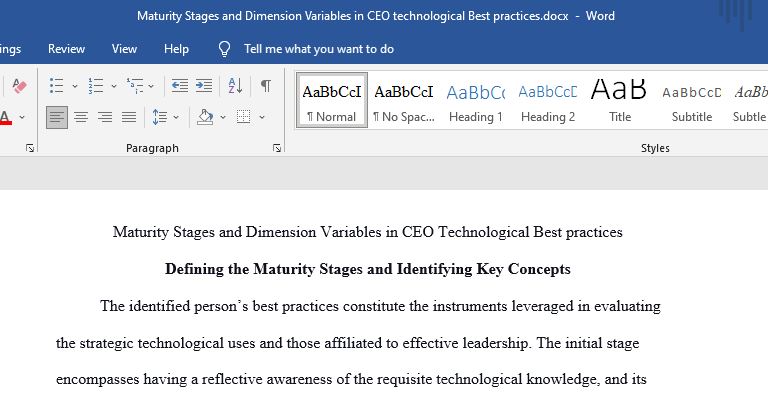Toggle Align Left paragraph alignment

click(x=57, y=117)
